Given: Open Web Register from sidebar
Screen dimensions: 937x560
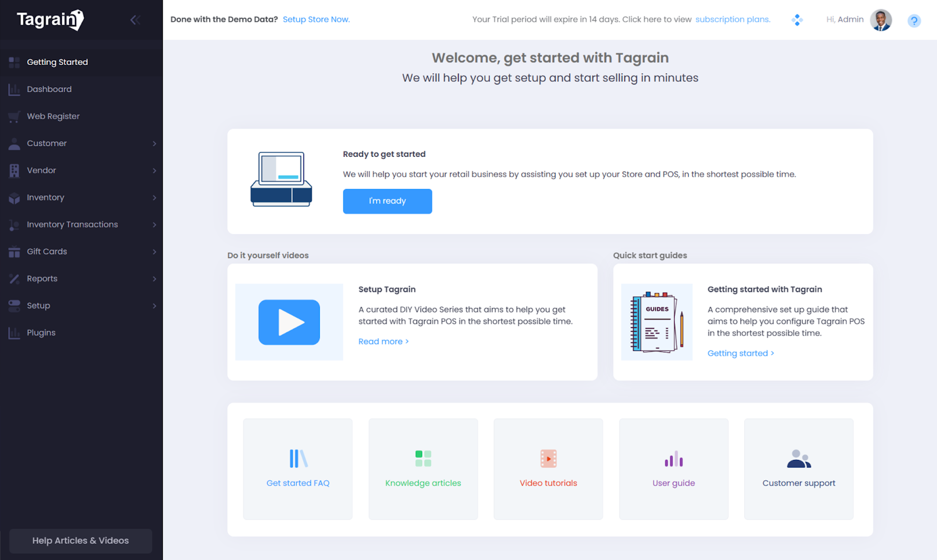Looking at the screenshot, I should [53, 116].
